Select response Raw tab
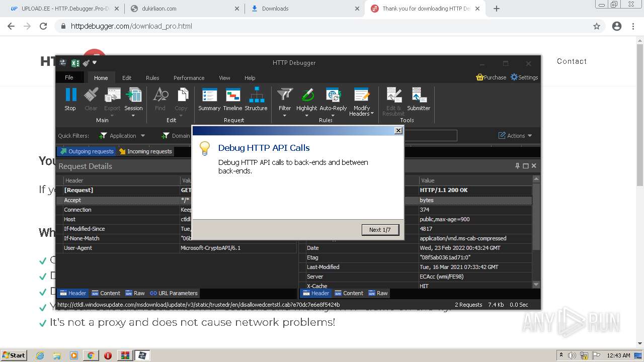The height and width of the screenshot is (362, 644). (378, 293)
